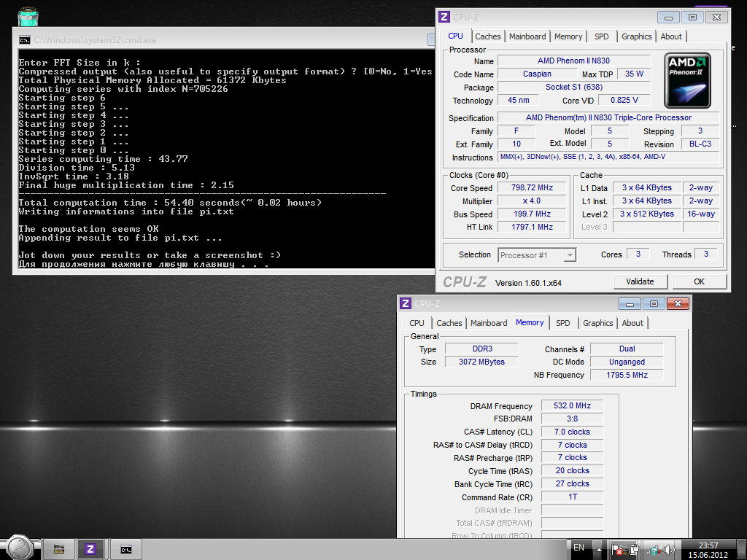Click the desktop icon behind the cmd window

pyautogui.click(x=28, y=17)
